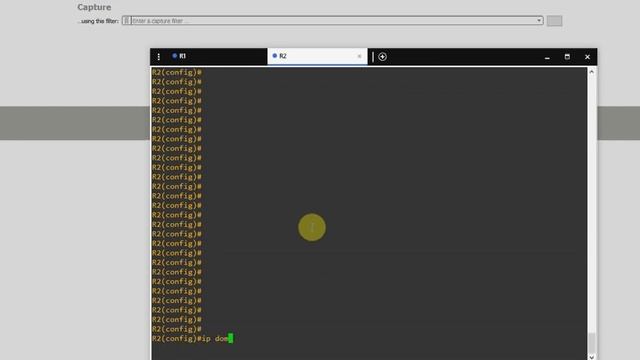The height and width of the screenshot is (360, 640).
Task: Open the terminal three-dot menu
Action: tap(158, 57)
